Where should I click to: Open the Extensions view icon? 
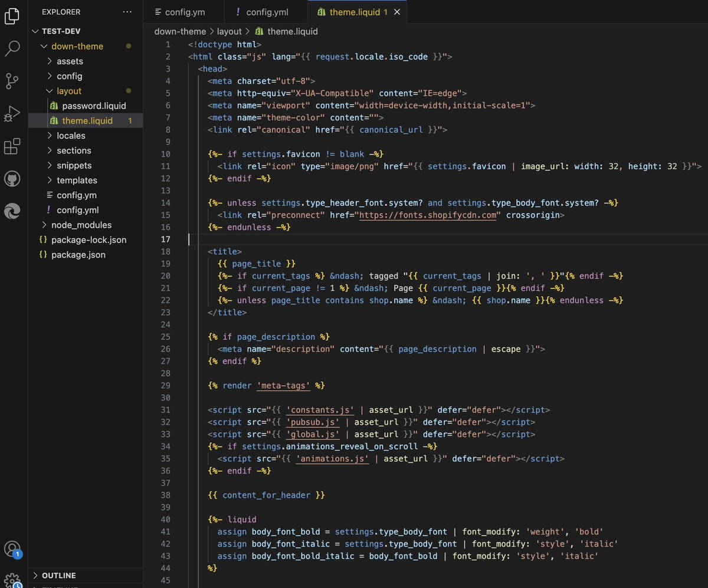click(x=12, y=146)
